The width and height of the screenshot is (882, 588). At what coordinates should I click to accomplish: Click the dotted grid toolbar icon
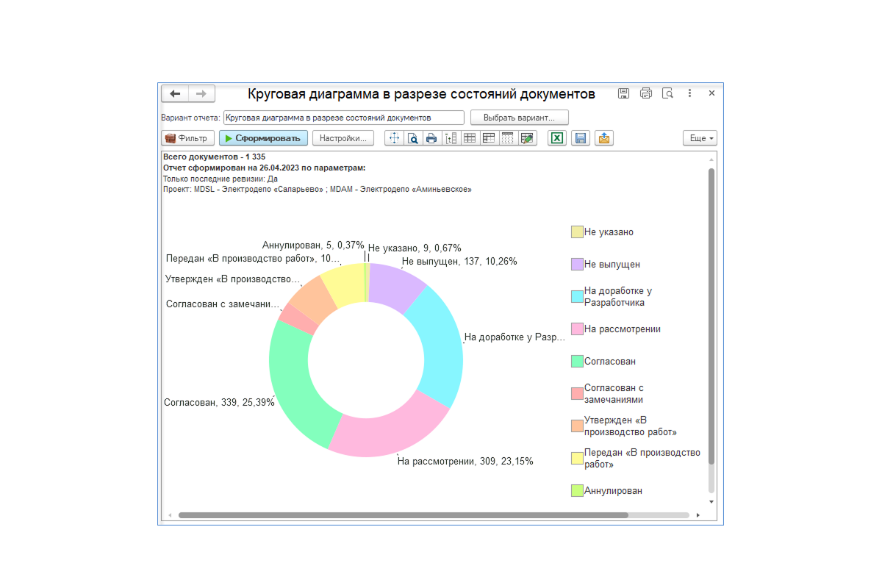point(508,138)
